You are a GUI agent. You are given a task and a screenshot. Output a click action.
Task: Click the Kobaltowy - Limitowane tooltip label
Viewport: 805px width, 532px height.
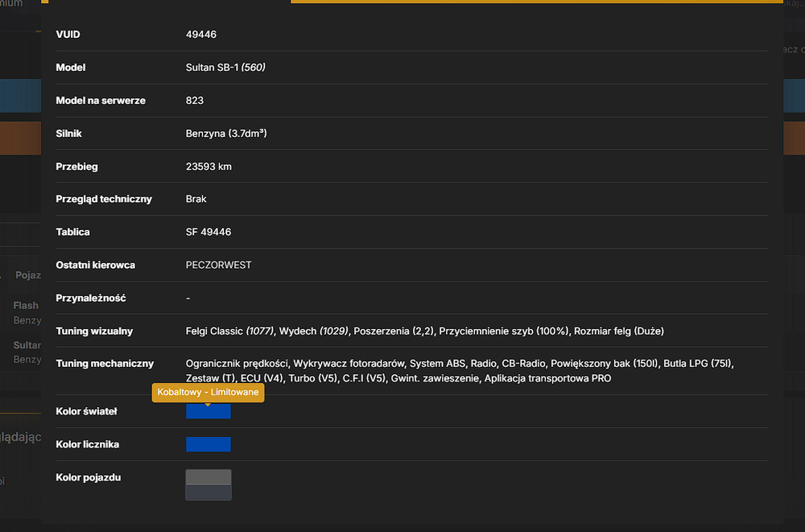pos(208,392)
